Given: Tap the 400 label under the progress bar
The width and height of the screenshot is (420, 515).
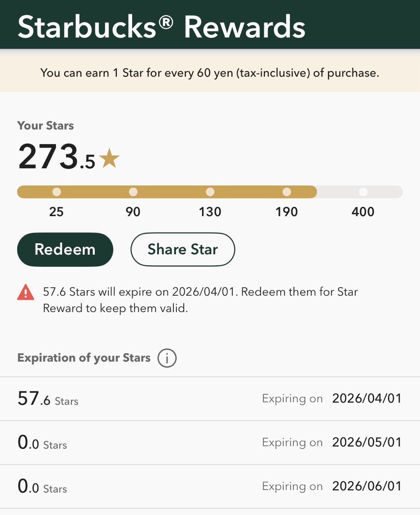Looking at the screenshot, I should [x=363, y=212].
